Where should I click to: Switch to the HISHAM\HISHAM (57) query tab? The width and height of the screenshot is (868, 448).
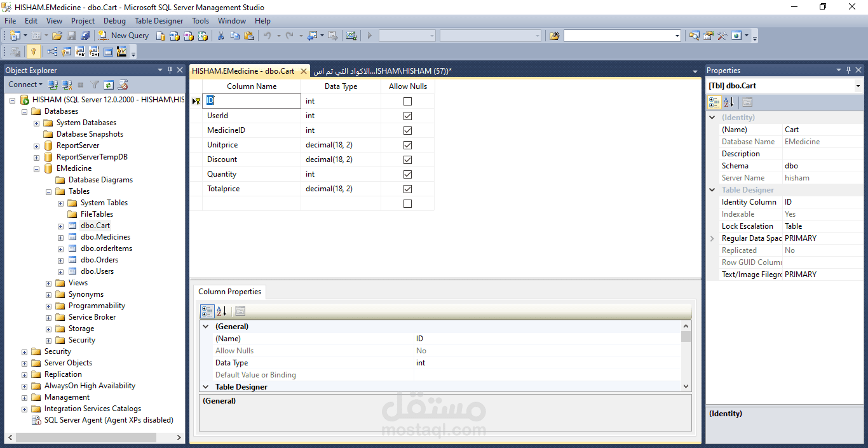[383, 71]
